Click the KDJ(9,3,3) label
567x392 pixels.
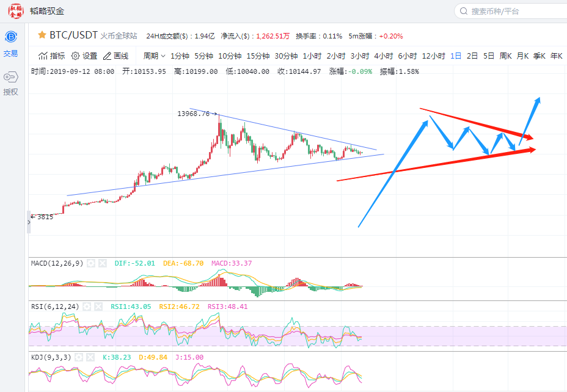pos(51,357)
